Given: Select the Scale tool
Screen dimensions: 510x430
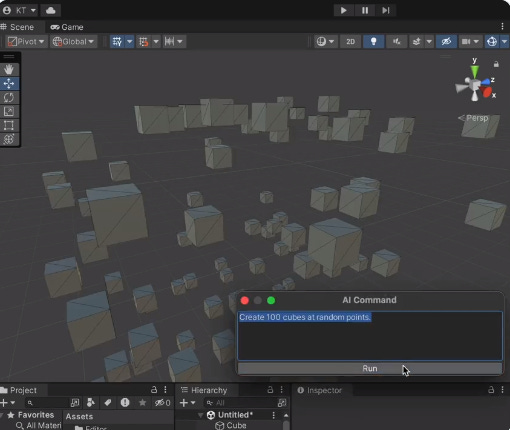Looking at the screenshot, I should click(9, 111).
